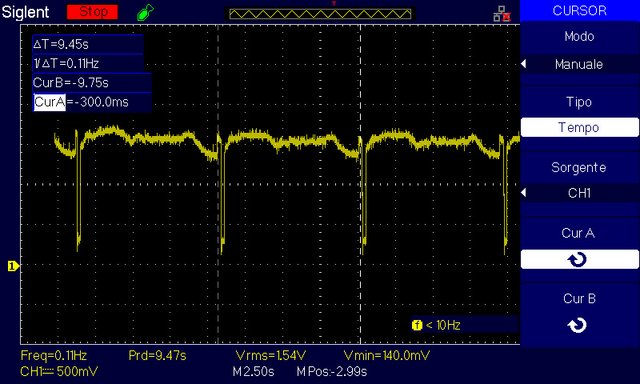
Task: Open the Manuale mode selector arrow
Action: coord(524,64)
